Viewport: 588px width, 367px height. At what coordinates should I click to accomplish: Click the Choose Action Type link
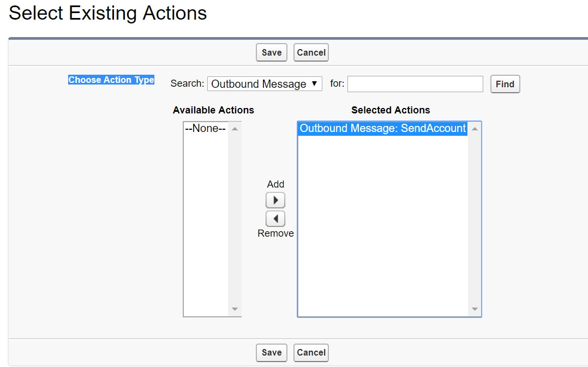[x=111, y=80]
